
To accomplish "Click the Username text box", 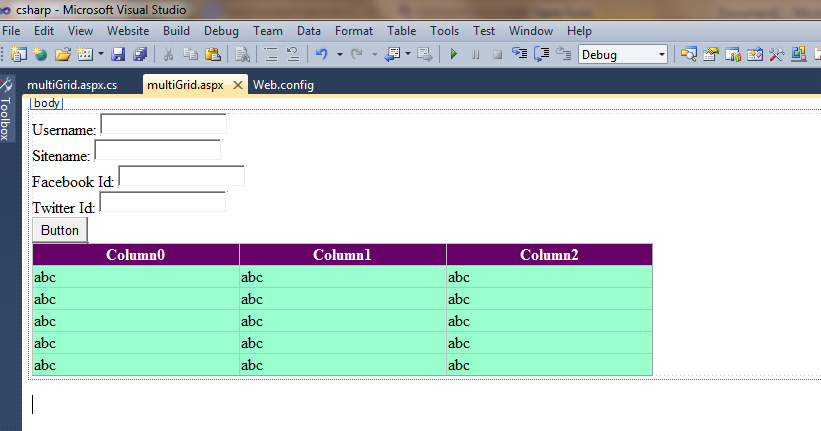I will point(163,125).
